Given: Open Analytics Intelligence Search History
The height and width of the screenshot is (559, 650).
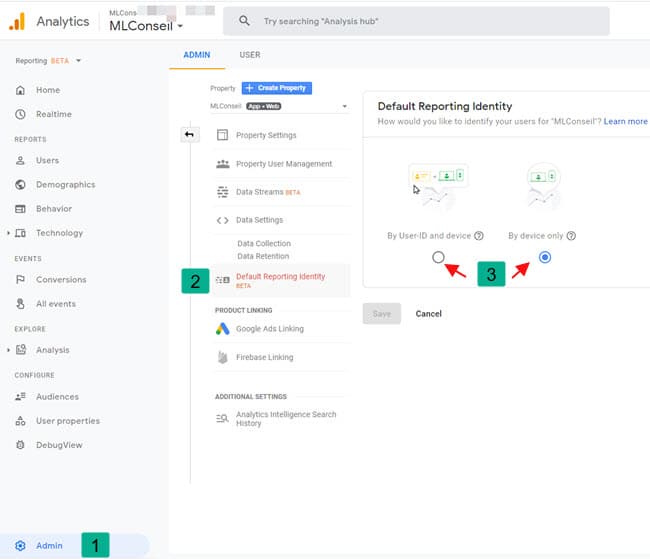Looking at the screenshot, I should [x=286, y=418].
